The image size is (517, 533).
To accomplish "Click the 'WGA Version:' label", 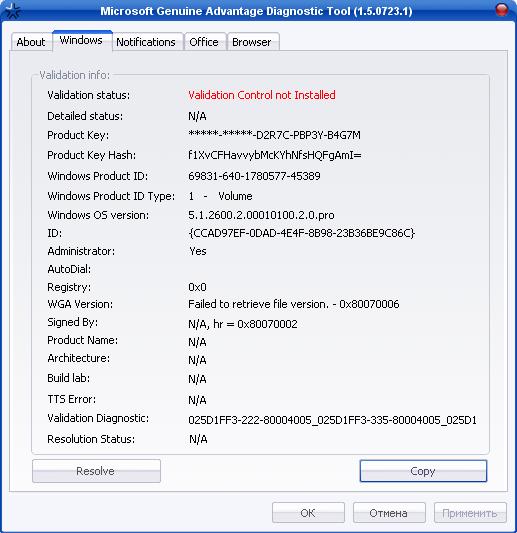I will [80, 304].
